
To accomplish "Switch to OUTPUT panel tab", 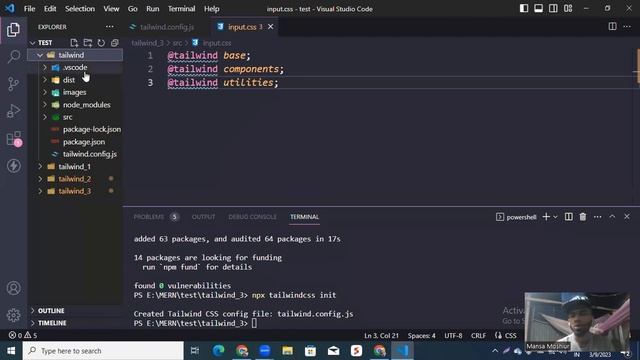I will pos(203,217).
